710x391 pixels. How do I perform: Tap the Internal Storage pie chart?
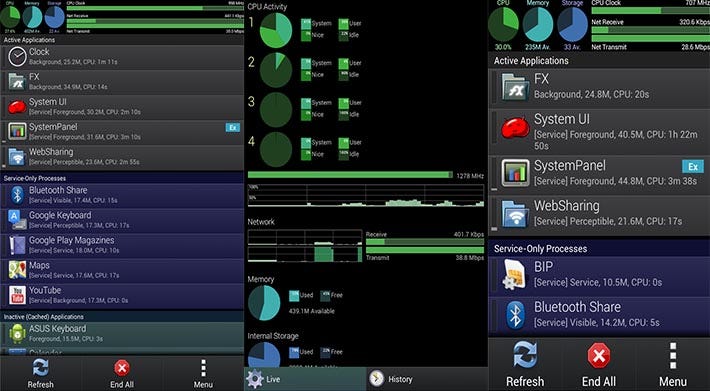[x=264, y=354]
